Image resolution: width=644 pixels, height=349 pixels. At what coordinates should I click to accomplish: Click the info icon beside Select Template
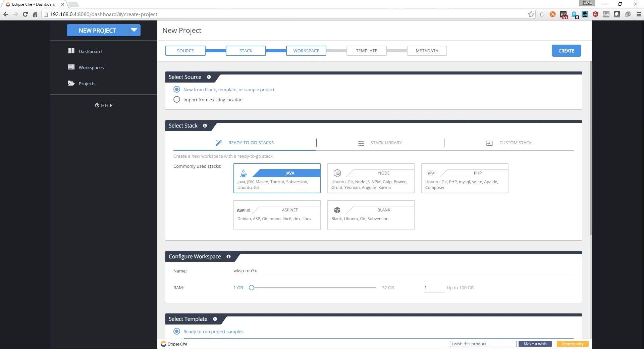pyautogui.click(x=215, y=319)
